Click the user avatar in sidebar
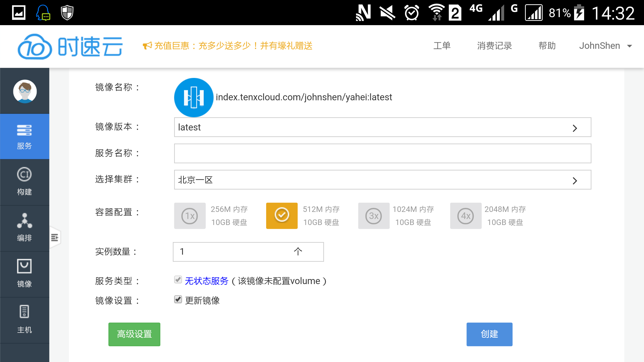The image size is (644, 362). 25,91
